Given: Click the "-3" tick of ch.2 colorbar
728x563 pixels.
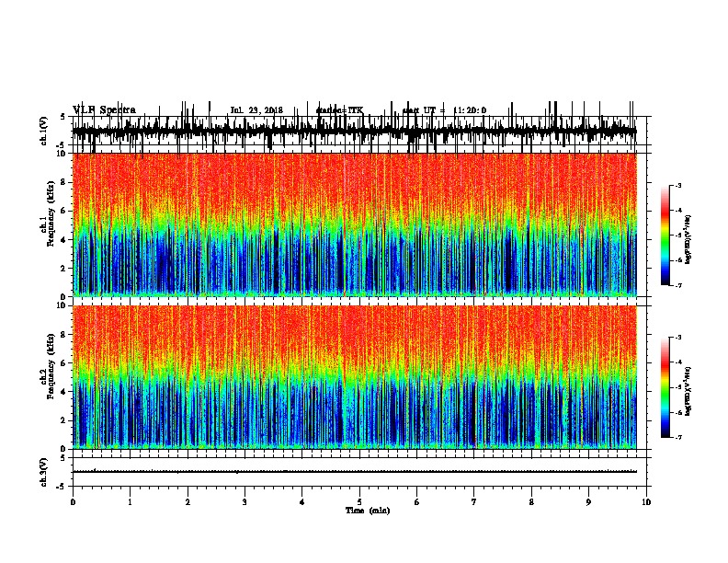Looking at the screenshot, I should (678, 338).
